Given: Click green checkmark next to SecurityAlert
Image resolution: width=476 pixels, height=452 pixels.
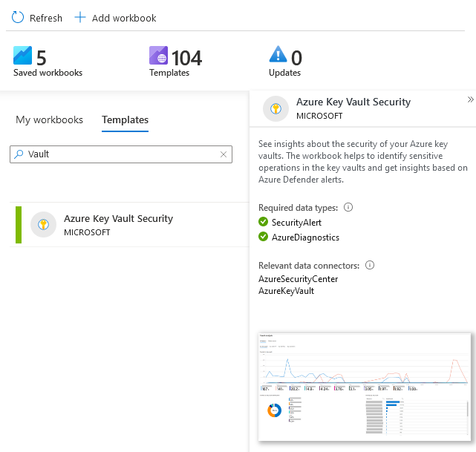Looking at the screenshot, I should pos(263,222).
